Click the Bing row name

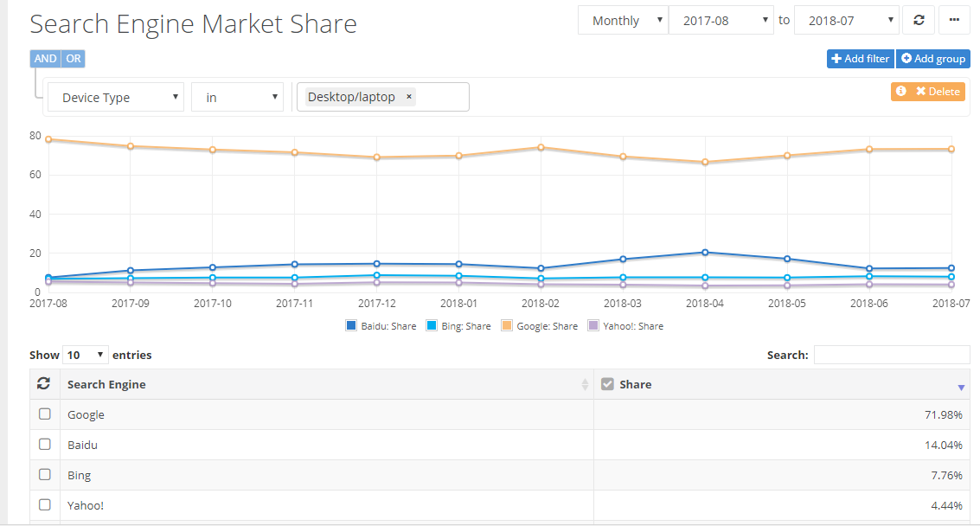pyautogui.click(x=79, y=475)
